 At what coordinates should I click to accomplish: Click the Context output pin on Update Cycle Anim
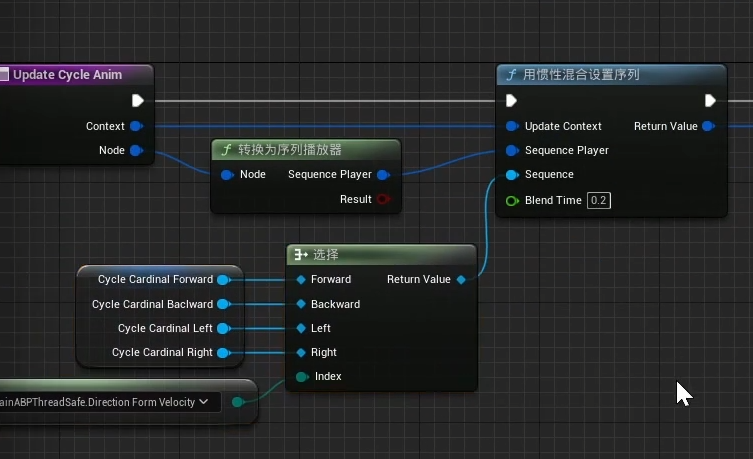coord(136,126)
